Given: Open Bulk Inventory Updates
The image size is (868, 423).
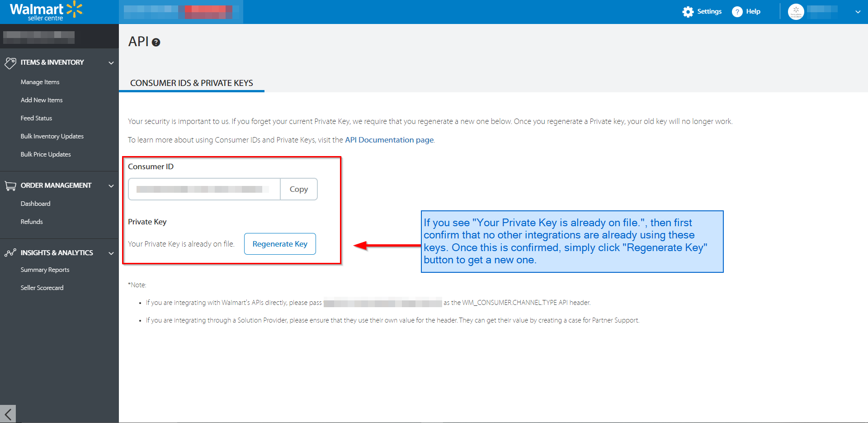Looking at the screenshot, I should pos(52,136).
